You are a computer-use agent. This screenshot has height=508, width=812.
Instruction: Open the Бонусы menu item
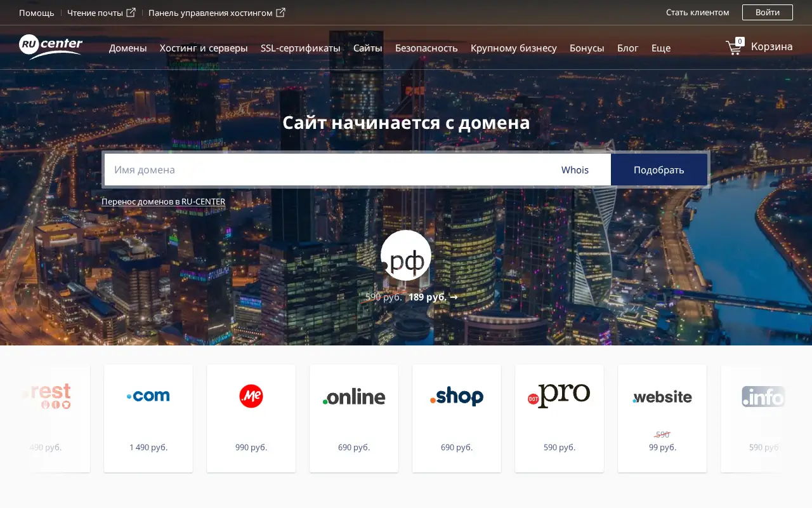(587, 48)
